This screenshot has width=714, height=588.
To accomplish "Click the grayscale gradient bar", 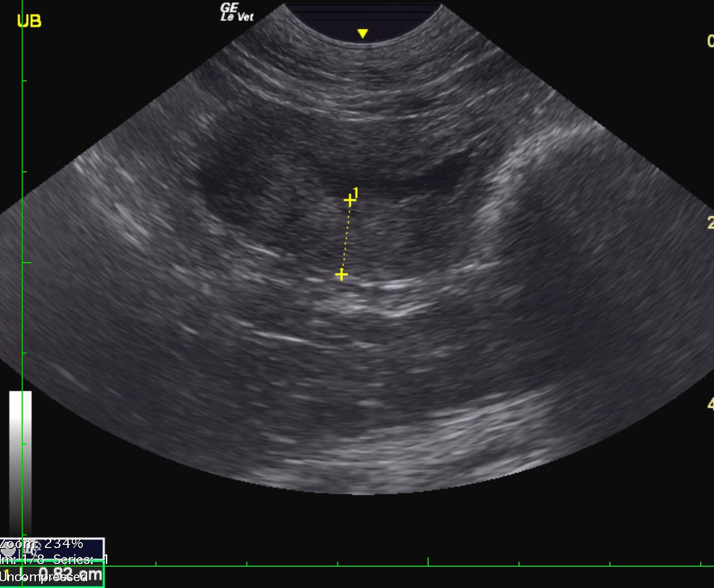I will pyautogui.click(x=20, y=459).
